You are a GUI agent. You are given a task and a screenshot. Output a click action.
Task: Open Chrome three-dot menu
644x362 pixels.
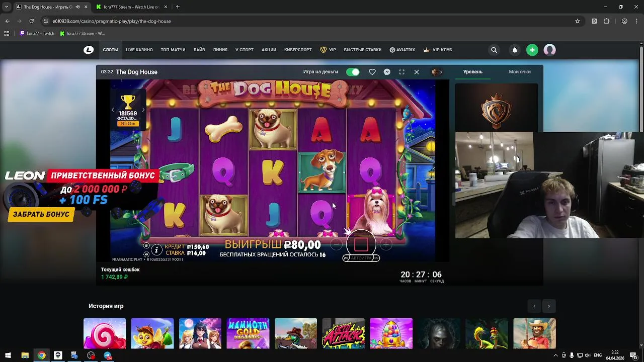(637, 21)
